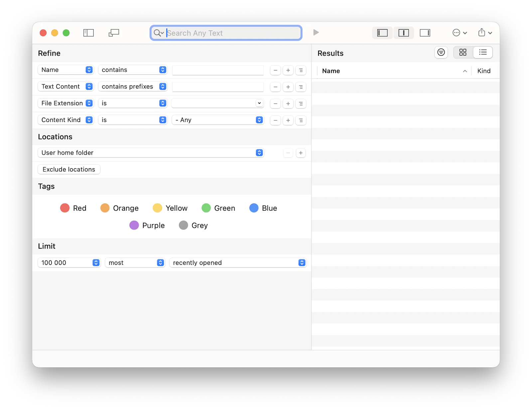Screen dimensions: 532x410
Task: Sort results by the Name column header
Action: [331, 71]
